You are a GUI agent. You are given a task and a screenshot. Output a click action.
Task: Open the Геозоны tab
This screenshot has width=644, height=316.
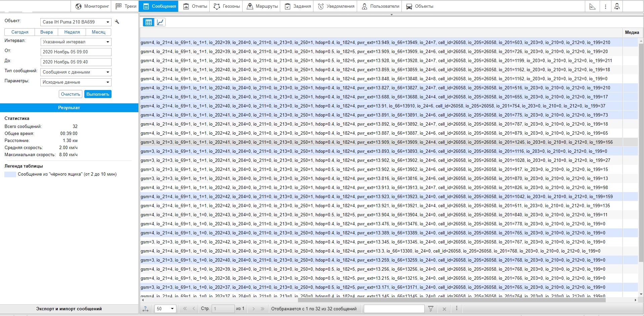[x=227, y=6]
